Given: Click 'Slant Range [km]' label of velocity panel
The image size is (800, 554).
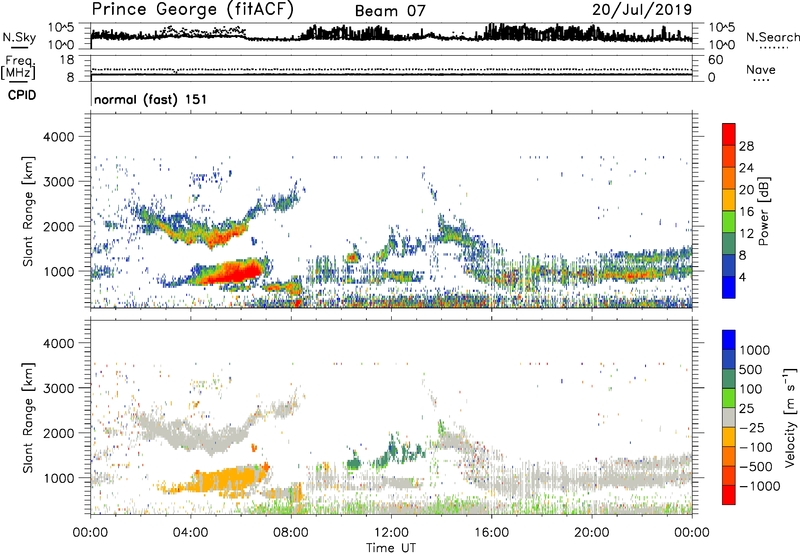Looking at the screenshot, I should coord(28,417).
